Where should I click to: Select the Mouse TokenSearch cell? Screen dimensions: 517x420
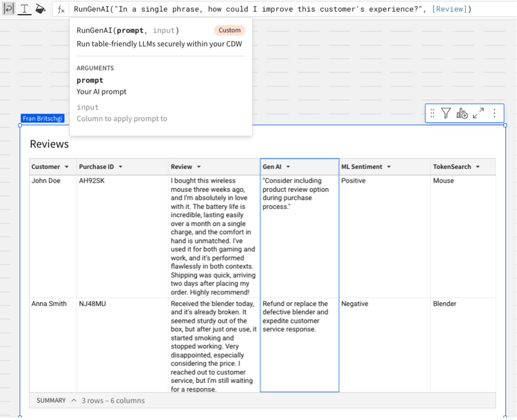click(464, 236)
